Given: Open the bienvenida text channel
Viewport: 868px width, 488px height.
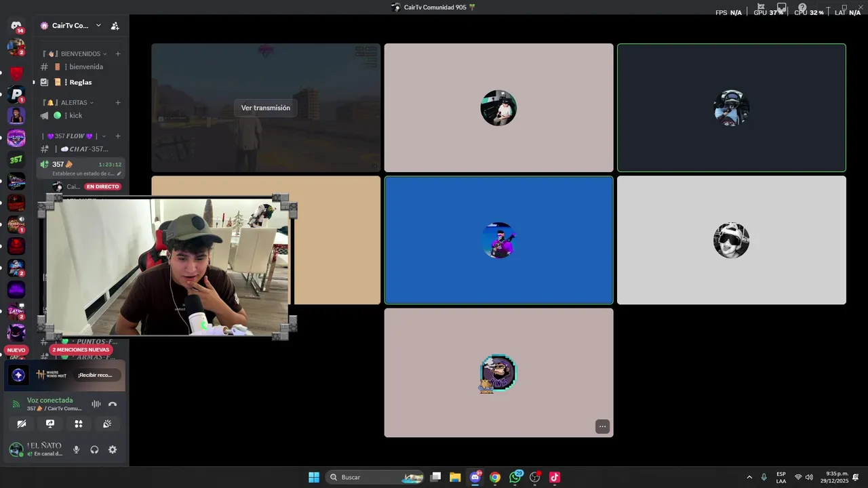Looking at the screenshot, I should 80,67.
